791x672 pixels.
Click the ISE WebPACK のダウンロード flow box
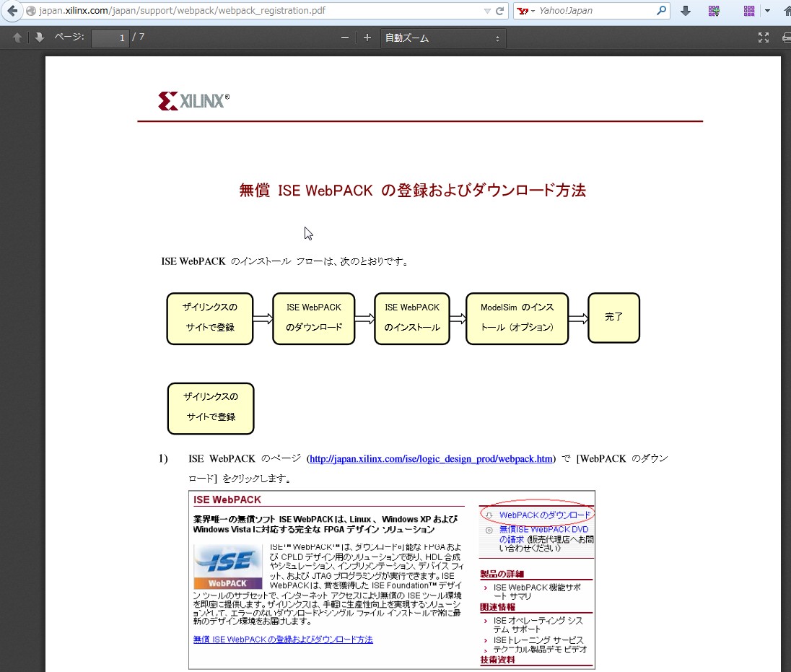[x=314, y=319]
